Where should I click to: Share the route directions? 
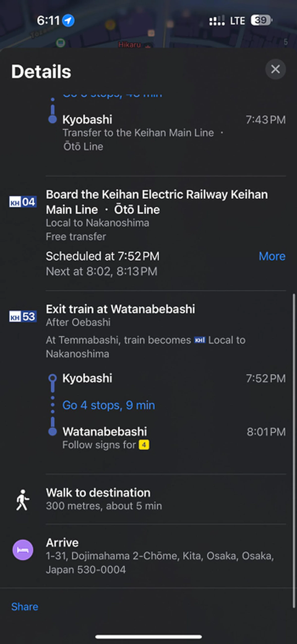(25, 607)
